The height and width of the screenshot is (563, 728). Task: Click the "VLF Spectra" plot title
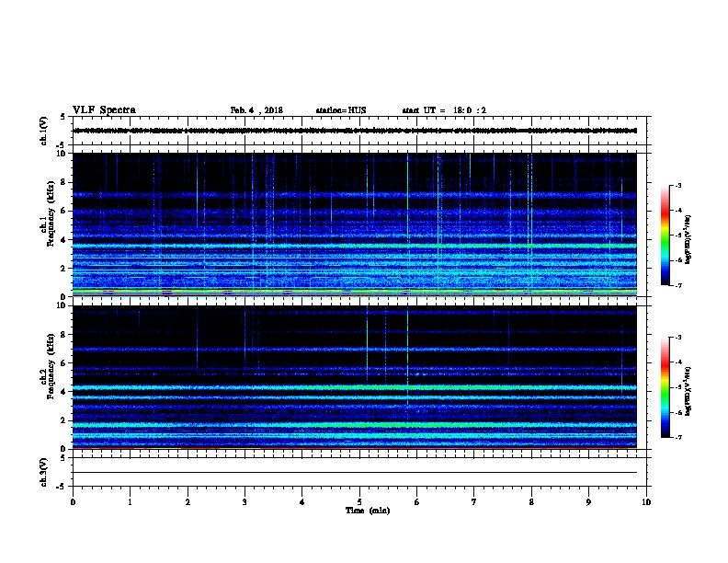[x=104, y=110]
